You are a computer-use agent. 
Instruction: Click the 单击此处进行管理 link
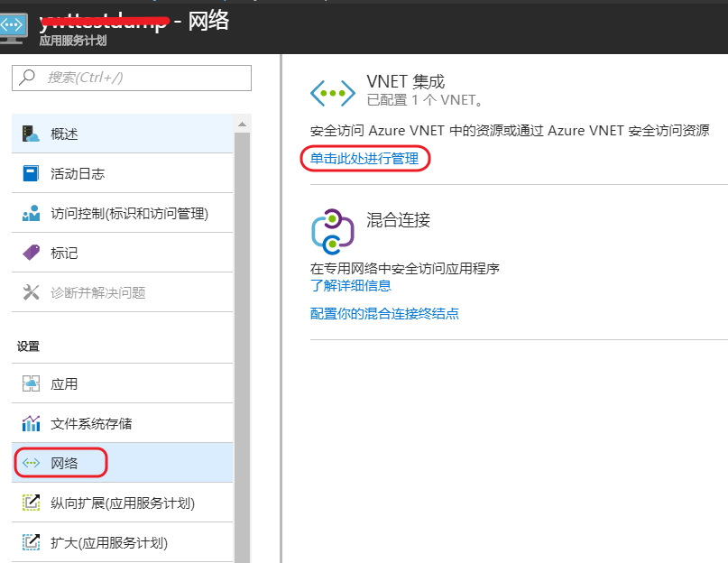pyautogui.click(x=364, y=159)
